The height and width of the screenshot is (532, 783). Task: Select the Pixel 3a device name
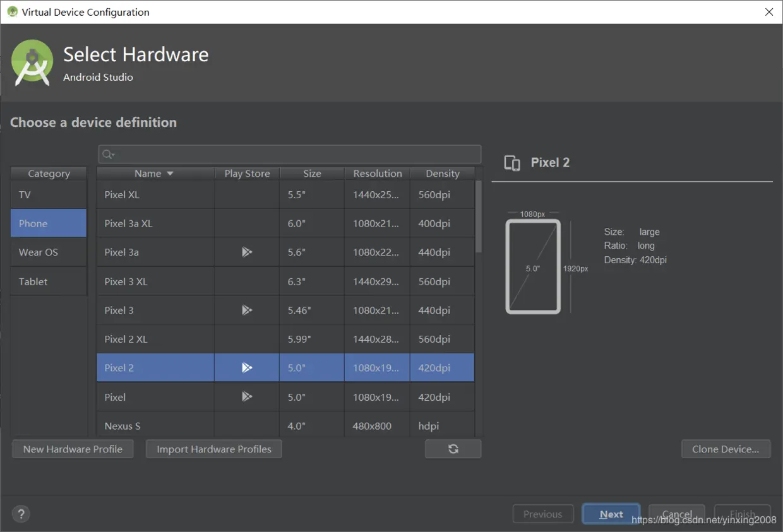coord(121,252)
